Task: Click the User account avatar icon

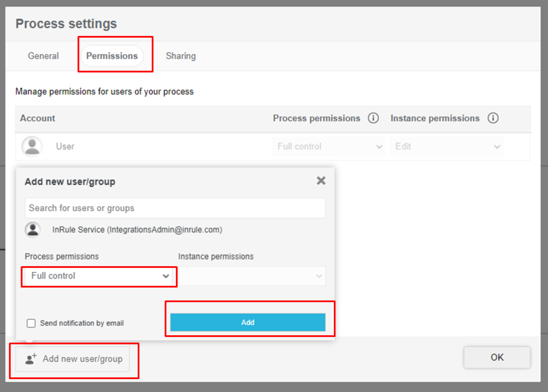Action: coord(32,146)
